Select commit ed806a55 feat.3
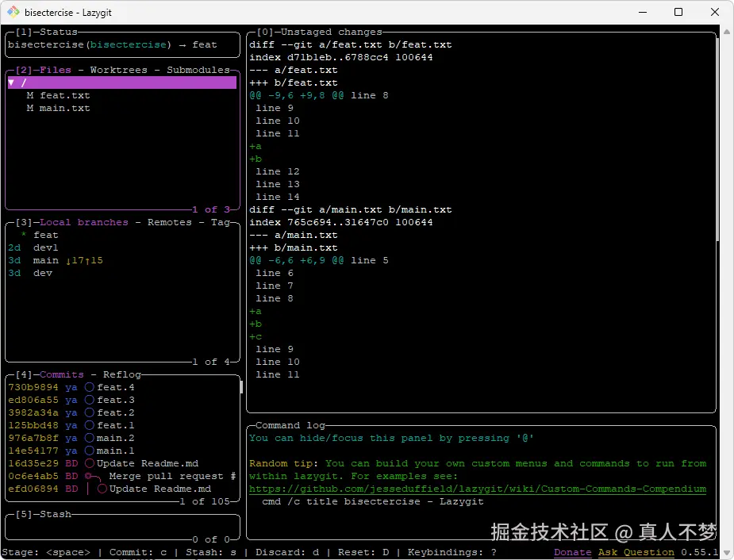This screenshot has height=560, width=734. point(115,400)
